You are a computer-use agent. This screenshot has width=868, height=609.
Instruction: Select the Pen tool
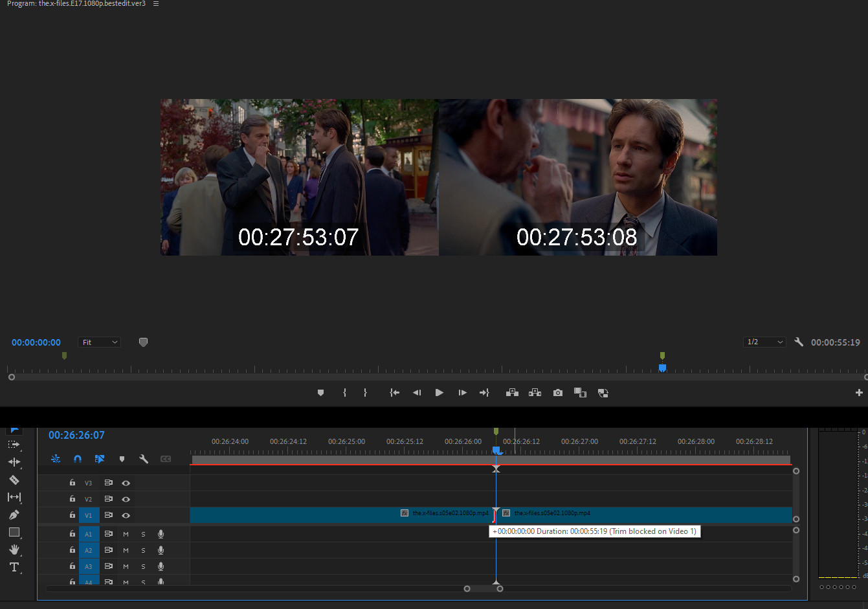(14, 515)
